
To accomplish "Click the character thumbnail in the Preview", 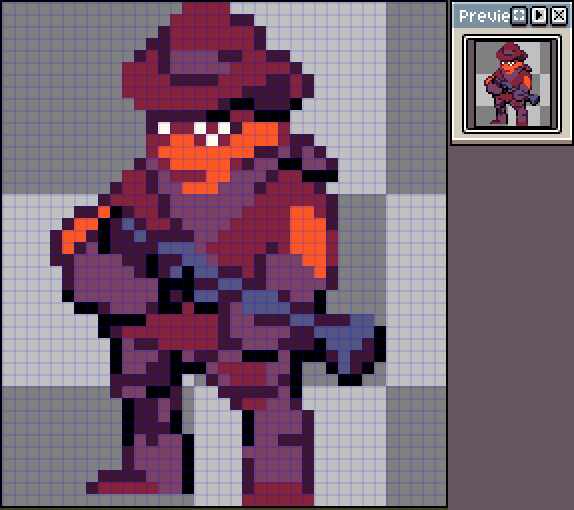I will pyautogui.click(x=512, y=84).
